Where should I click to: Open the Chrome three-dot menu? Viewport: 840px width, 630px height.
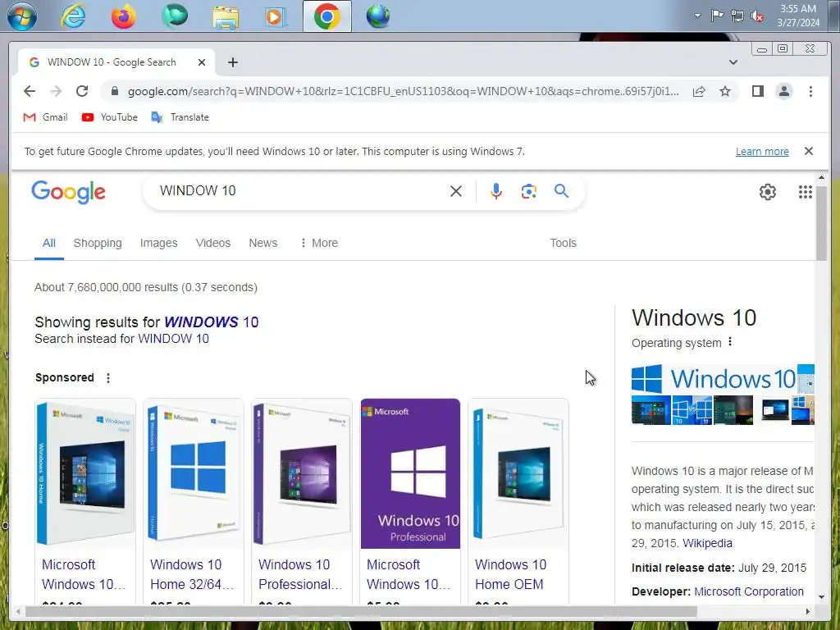[x=810, y=91]
